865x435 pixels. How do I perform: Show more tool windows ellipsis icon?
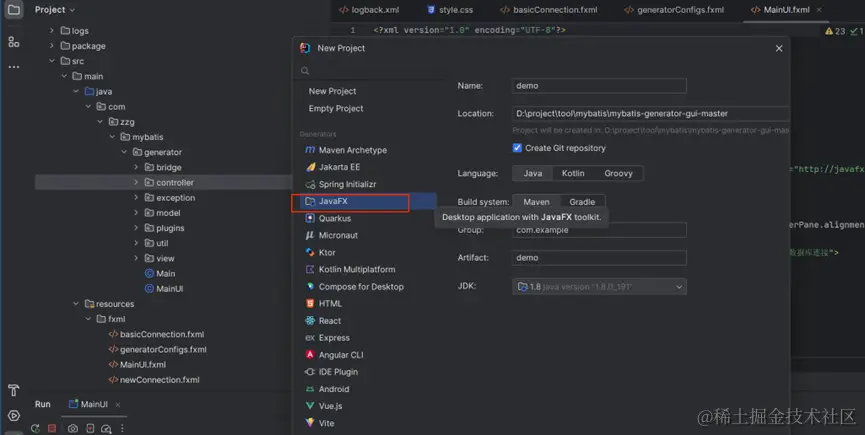point(14,67)
